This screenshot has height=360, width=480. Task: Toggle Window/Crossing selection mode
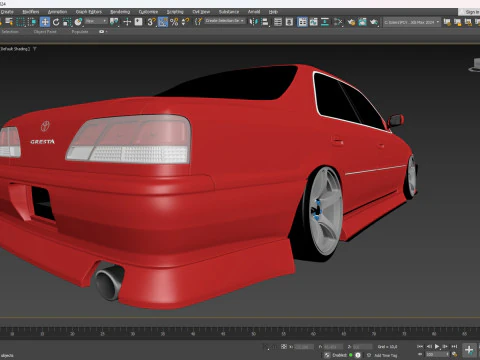[32, 22]
